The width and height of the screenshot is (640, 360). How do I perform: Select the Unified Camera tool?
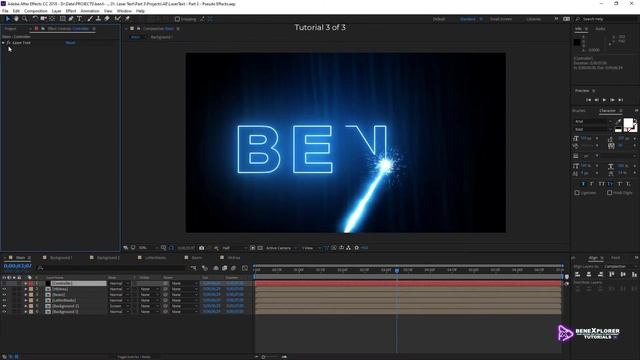[43, 19]
